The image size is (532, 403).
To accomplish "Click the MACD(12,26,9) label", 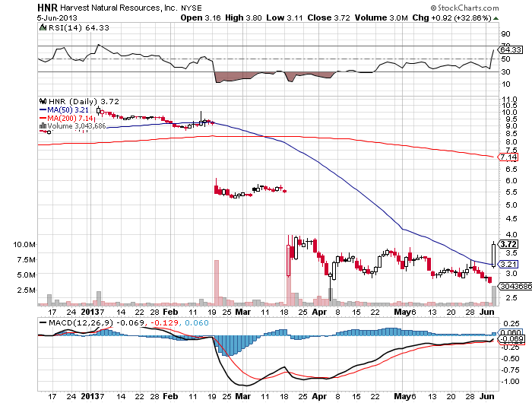I will tap(81, 322).
